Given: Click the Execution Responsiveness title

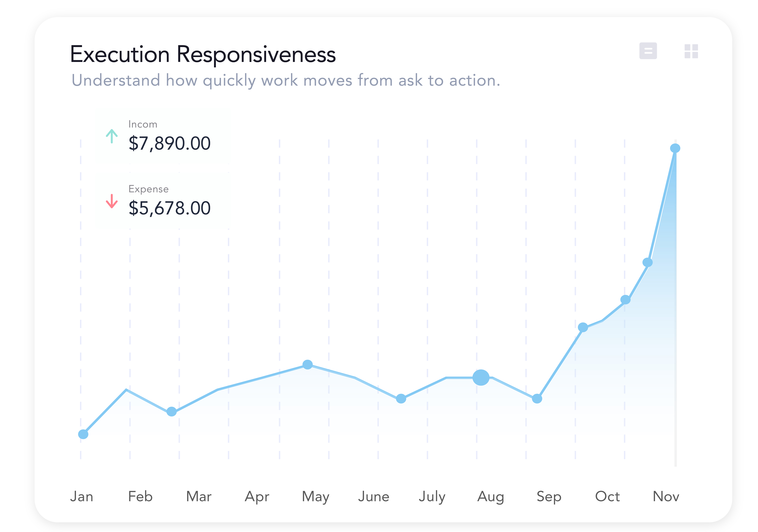Looking at the screenshot, I should coord(203,54).
